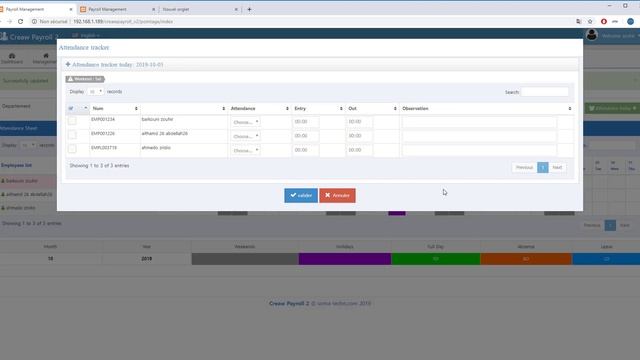Click the Previous pagination button in dialog
The width and height of the screenshot is (640, 360).
[x=524, y=167]
